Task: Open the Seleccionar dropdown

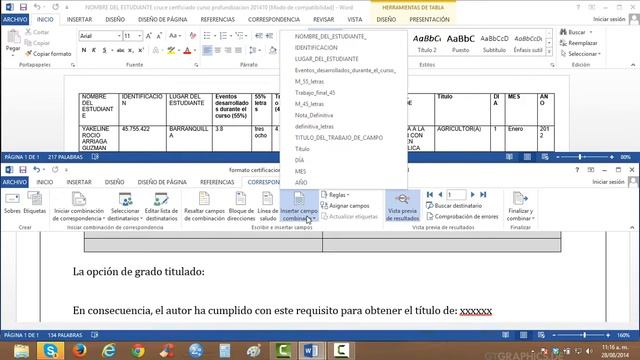Action: (x=581, y=54)
